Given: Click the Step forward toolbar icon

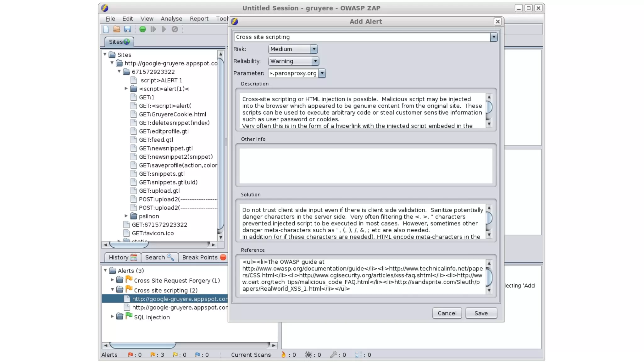Looking at the screenshot, I should (x=153, y=29).
